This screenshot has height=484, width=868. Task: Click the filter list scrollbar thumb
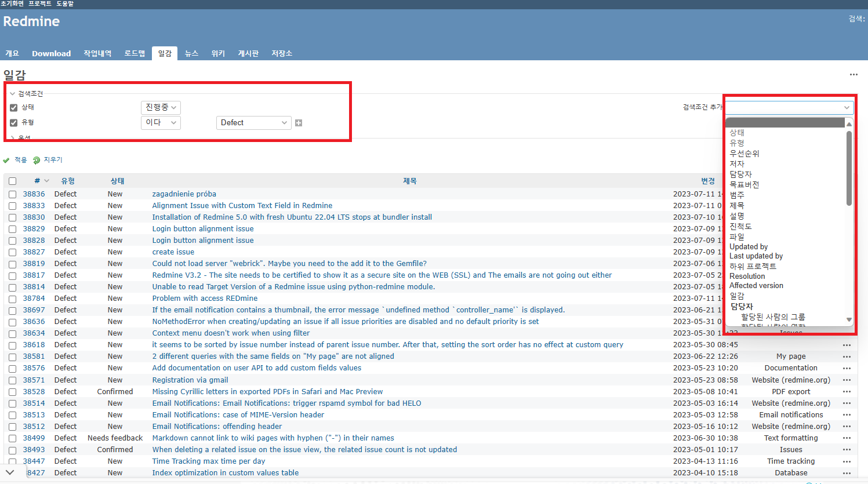click(x=849, y=168)
